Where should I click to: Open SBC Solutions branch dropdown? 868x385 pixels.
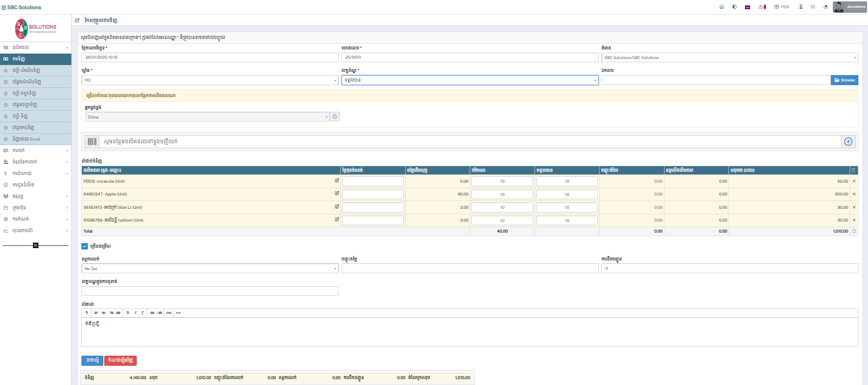[x=729, y=58]
